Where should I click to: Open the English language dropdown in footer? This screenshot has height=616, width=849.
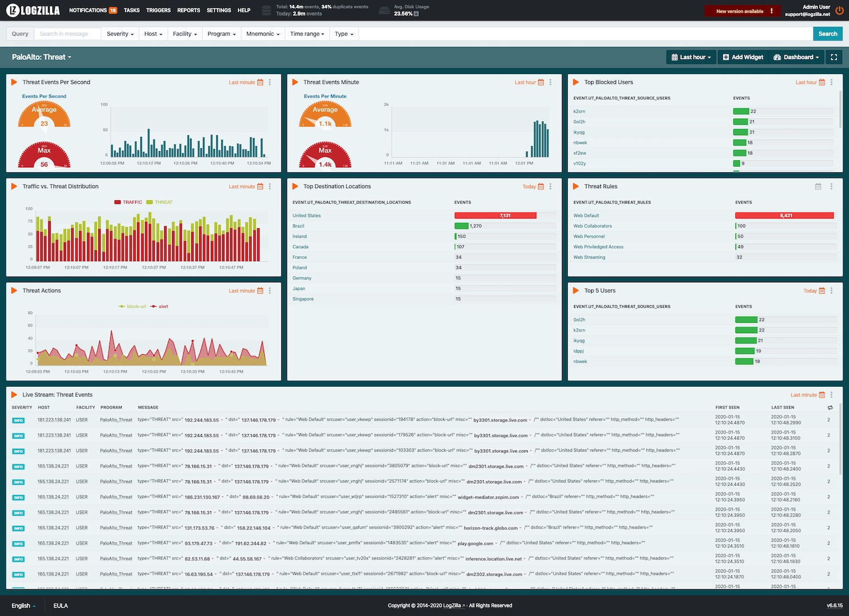coord(22,606)
